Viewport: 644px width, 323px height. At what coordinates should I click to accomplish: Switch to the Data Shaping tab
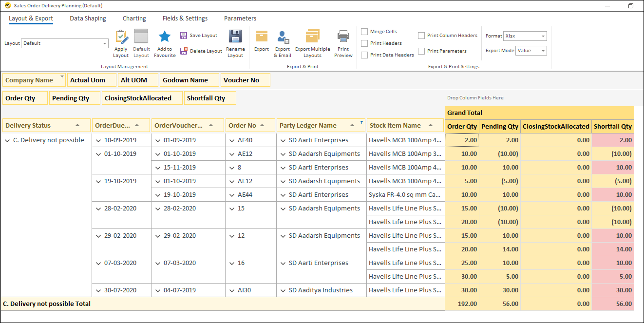tap(88, 19)
